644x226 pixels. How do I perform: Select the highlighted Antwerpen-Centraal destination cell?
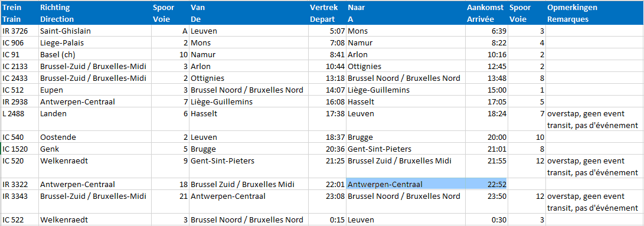pyautogui.click(x=406, y=184)
